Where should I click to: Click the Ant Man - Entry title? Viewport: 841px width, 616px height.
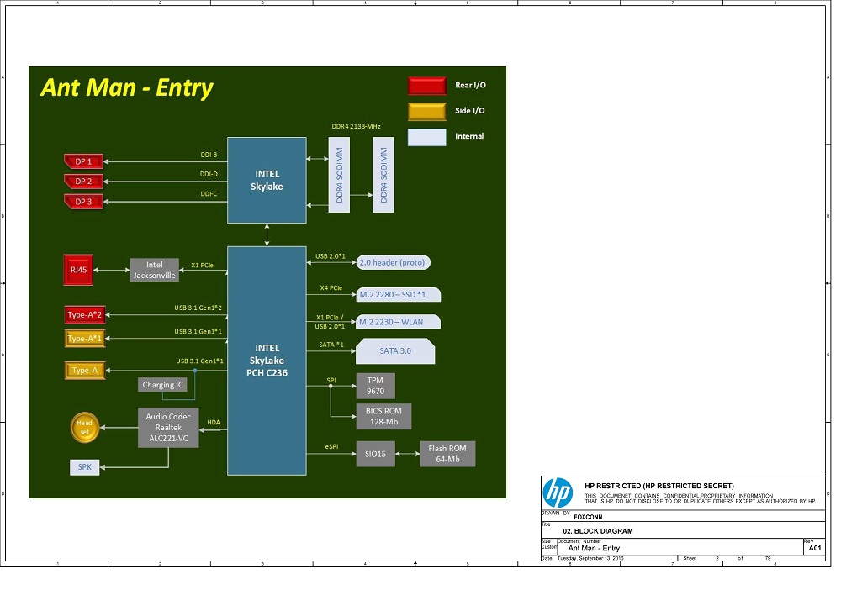[x=127, y=87]
